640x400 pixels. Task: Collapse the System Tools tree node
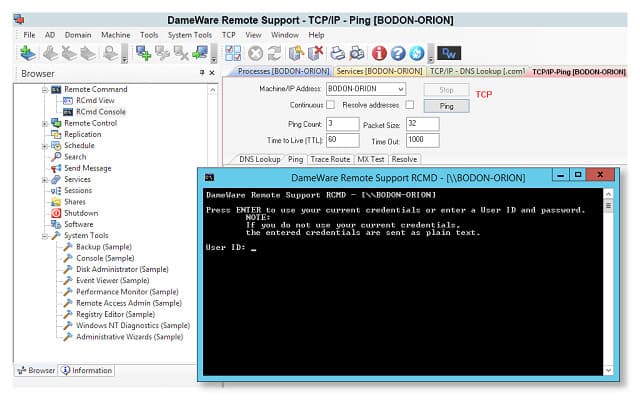tap(45, 236)
